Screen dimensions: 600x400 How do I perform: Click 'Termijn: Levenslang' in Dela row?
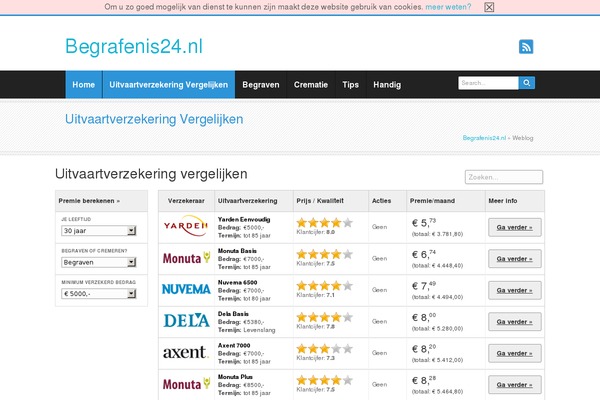(246, 330)
